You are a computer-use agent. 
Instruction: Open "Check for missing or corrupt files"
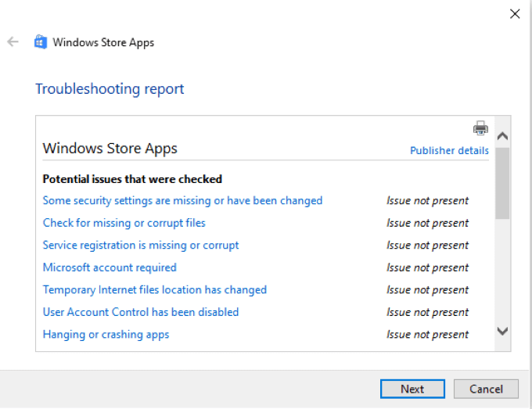pos(124,223)
